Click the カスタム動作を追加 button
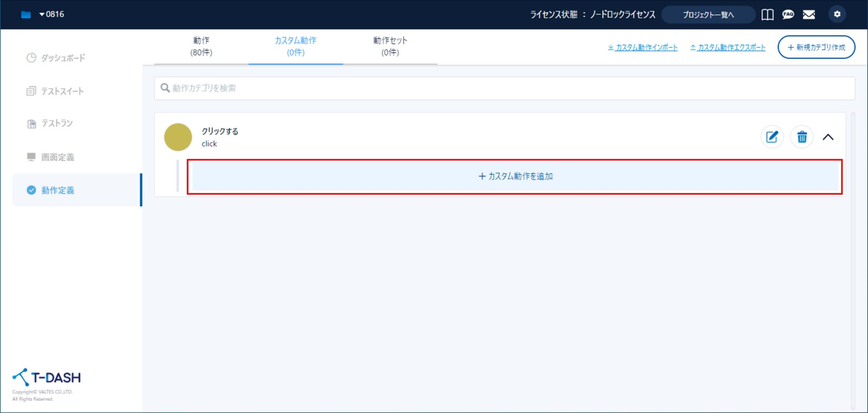The width and height of the screenshot is (868, 413). click(x=515, y=176)
